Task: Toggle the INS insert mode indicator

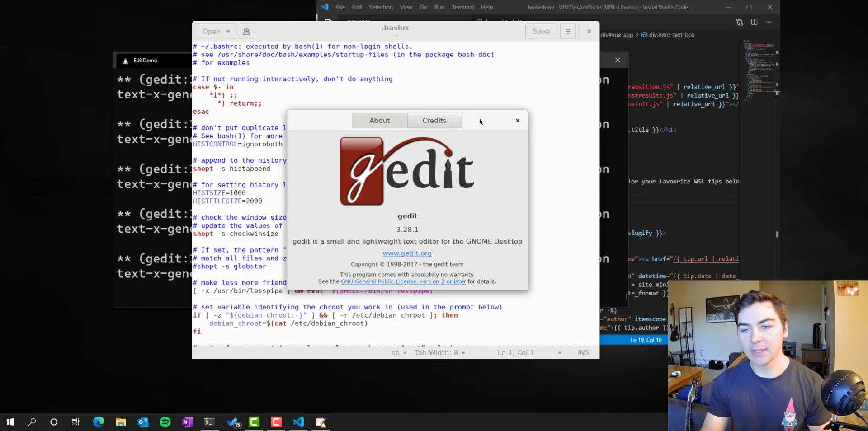Action: [x=583, y=352]
